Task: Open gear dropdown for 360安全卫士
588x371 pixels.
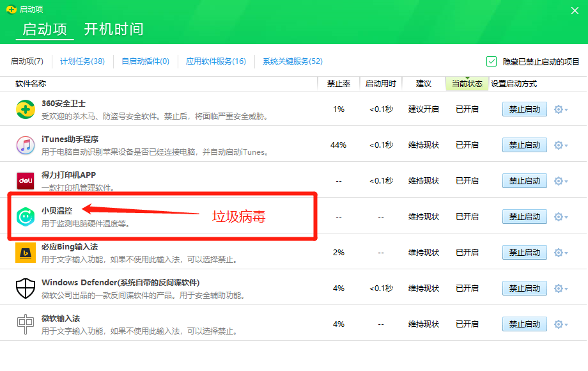Action: [561, 109]
